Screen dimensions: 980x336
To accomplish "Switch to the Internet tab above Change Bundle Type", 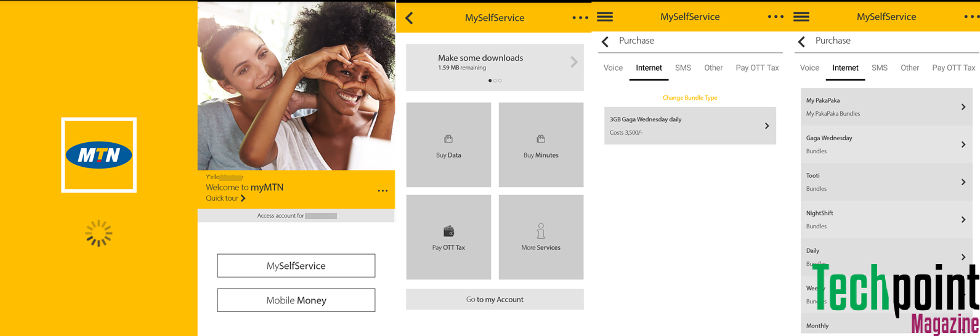I will pos(649,68).
